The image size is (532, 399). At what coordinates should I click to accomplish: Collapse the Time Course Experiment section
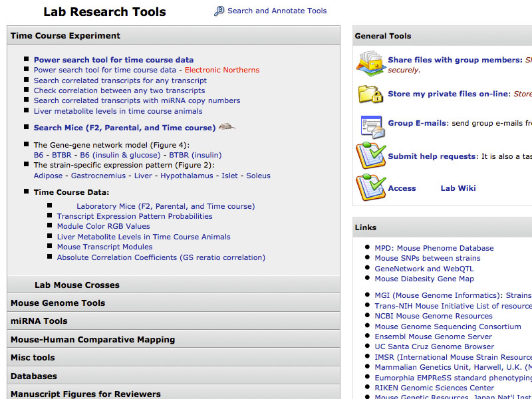tap(65, 36)
